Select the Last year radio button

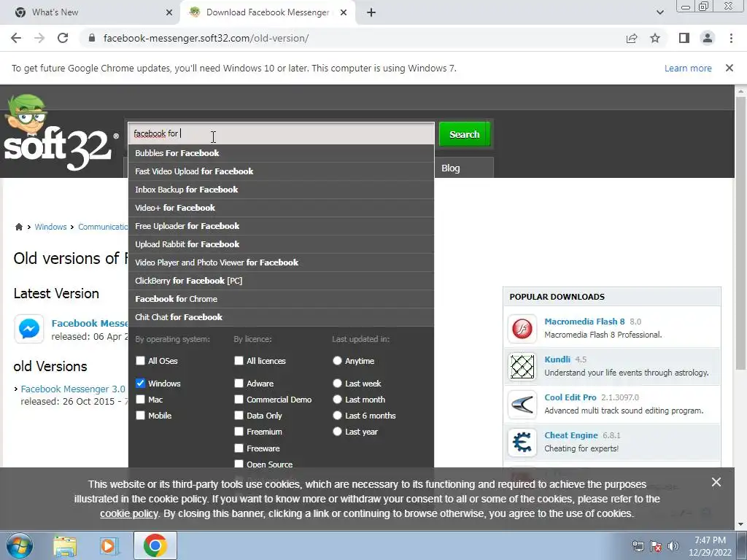337,432
